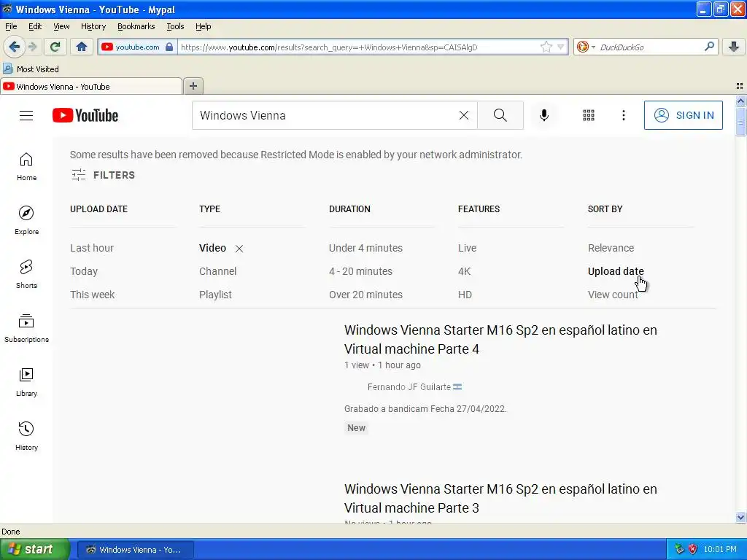The height and width of the screenshot is (560, 747).
Task: Select the Windows Vienna - YouTube tab
Action: 90,86
